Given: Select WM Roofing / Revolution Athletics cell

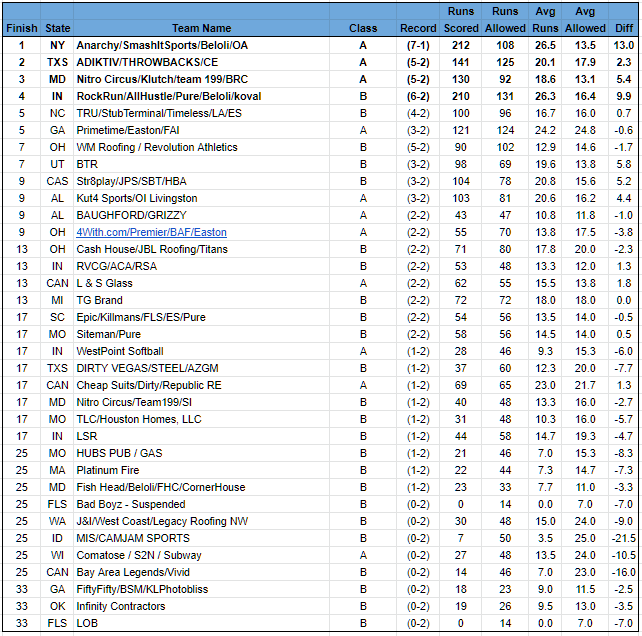Looking at the screenshot, I should click(201, 147).
